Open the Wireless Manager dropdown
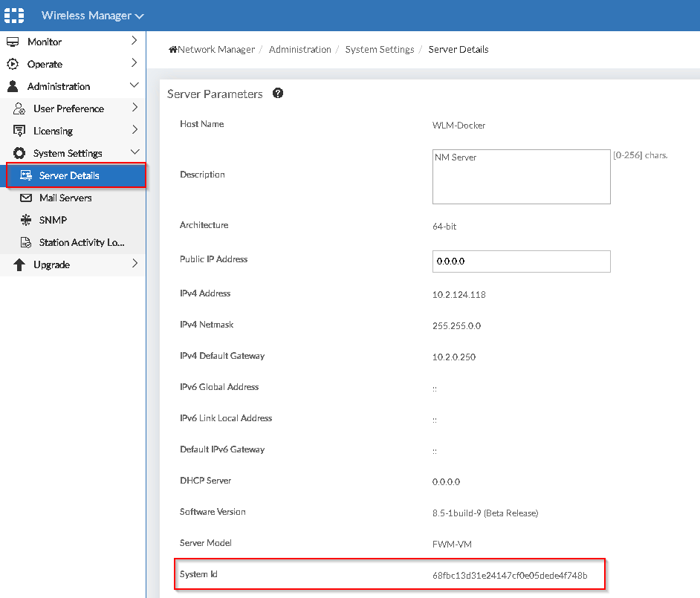 click(92, 16)
